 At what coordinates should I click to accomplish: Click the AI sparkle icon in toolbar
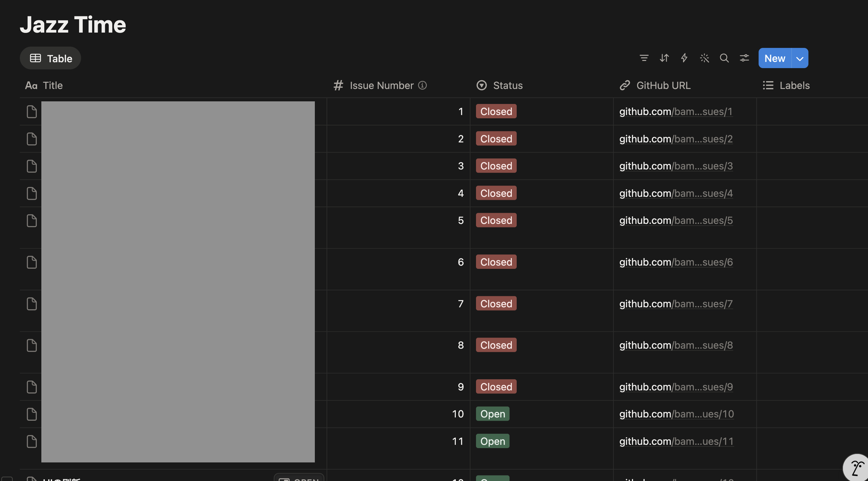[x=704, y=58]
